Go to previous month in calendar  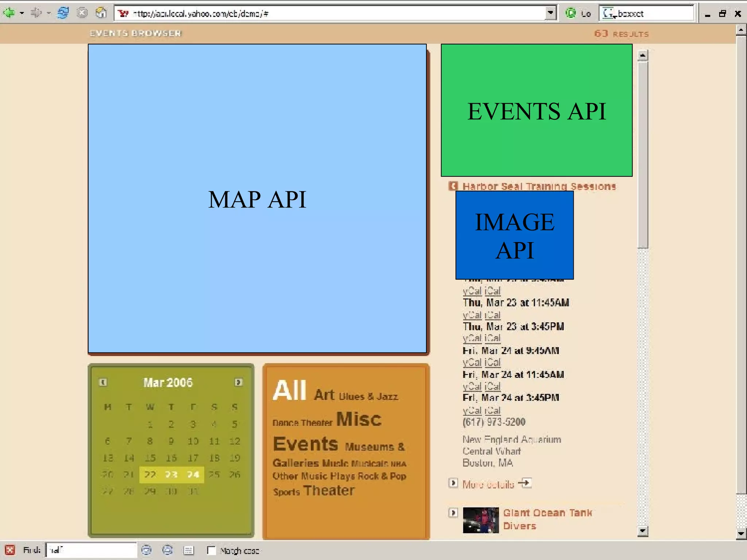tap(103, 382)
